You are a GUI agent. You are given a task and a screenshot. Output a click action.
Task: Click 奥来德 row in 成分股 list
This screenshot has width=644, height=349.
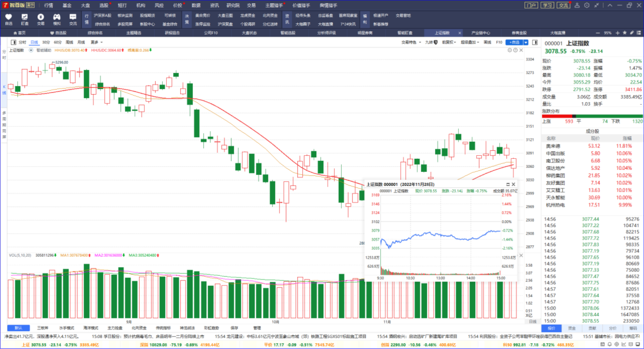point(592,146)
